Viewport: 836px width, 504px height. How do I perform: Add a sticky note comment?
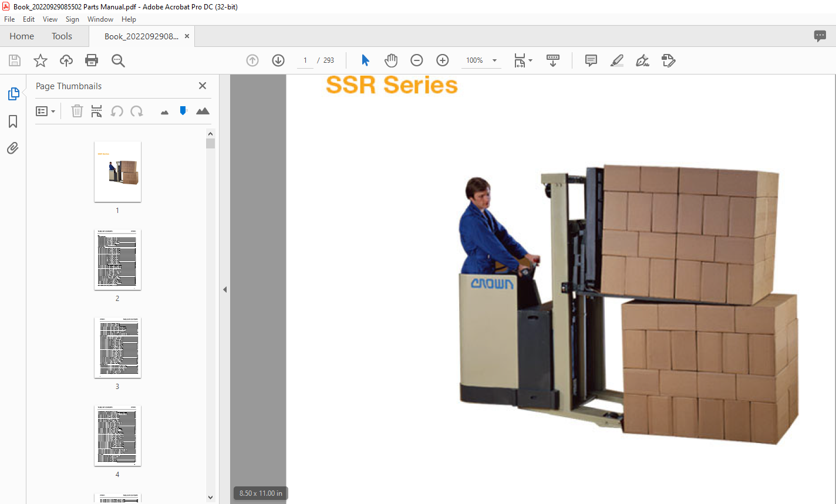coord(591,60)
